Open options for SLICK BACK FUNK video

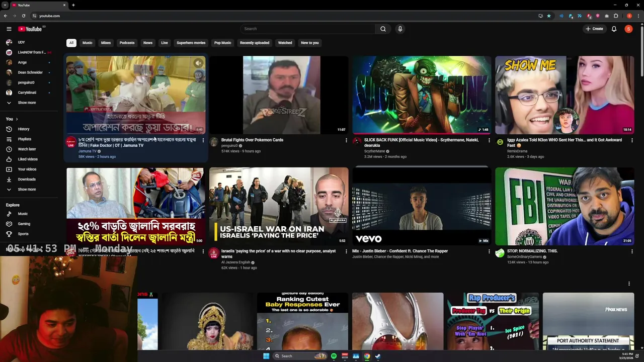[489, 140]
